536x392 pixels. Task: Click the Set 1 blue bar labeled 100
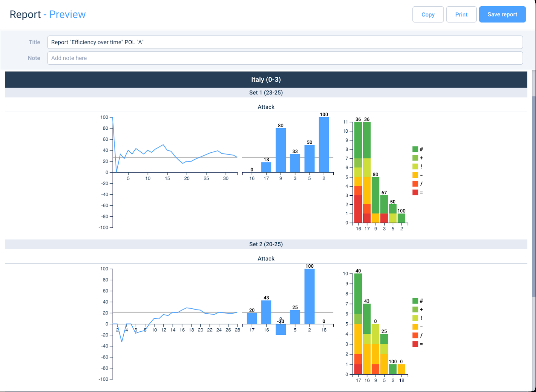coord(324,145)
